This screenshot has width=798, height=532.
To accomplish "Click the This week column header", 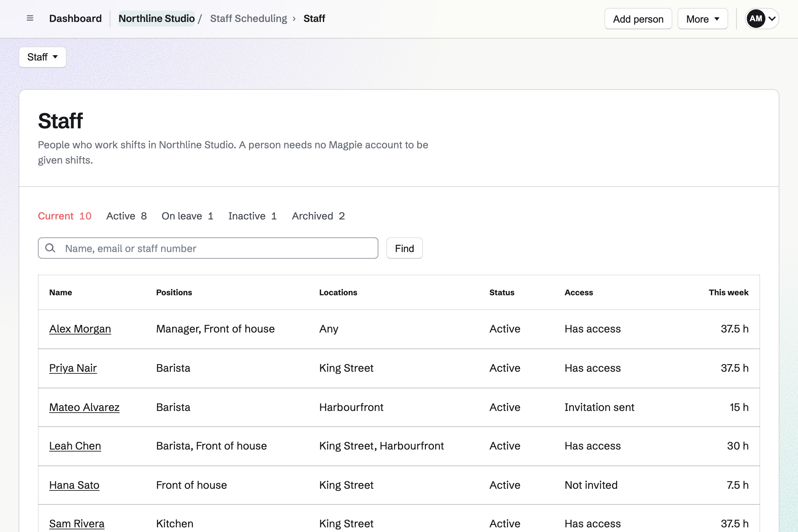I will pyautogui.click(x=729, y=293).
